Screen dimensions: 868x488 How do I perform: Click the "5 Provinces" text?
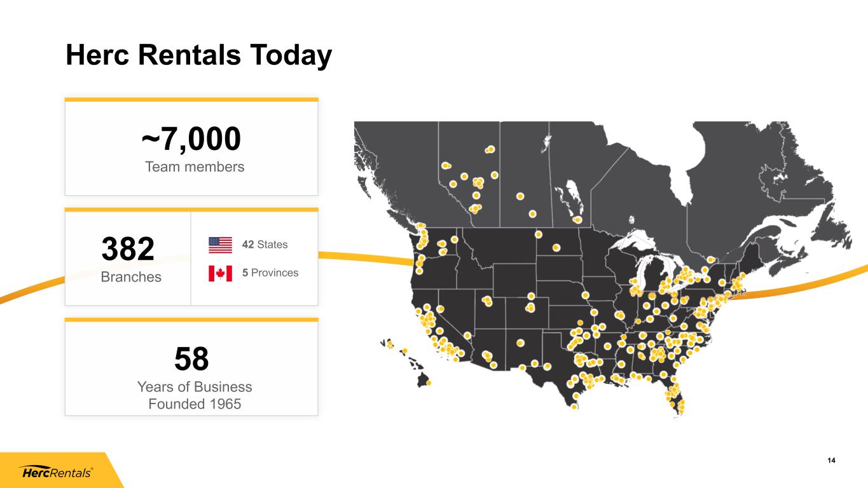coord(270,273)
